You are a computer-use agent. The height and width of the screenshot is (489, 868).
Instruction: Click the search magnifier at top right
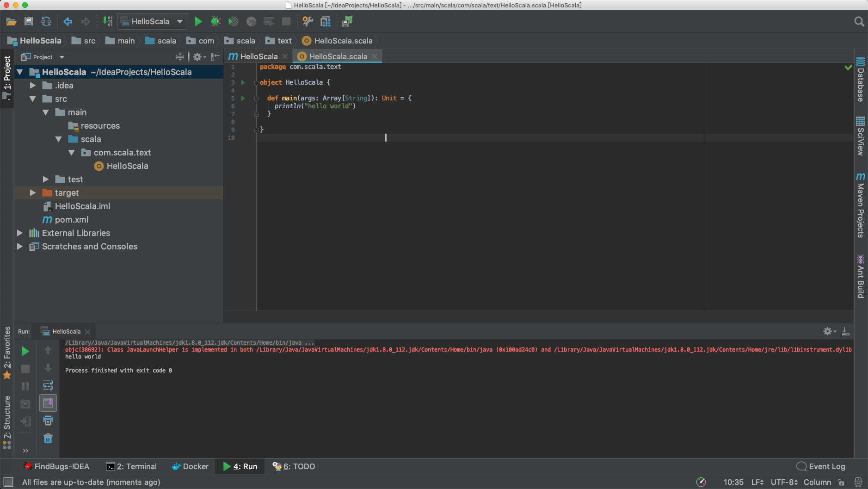pyautogui.click(x=859, y=21)
